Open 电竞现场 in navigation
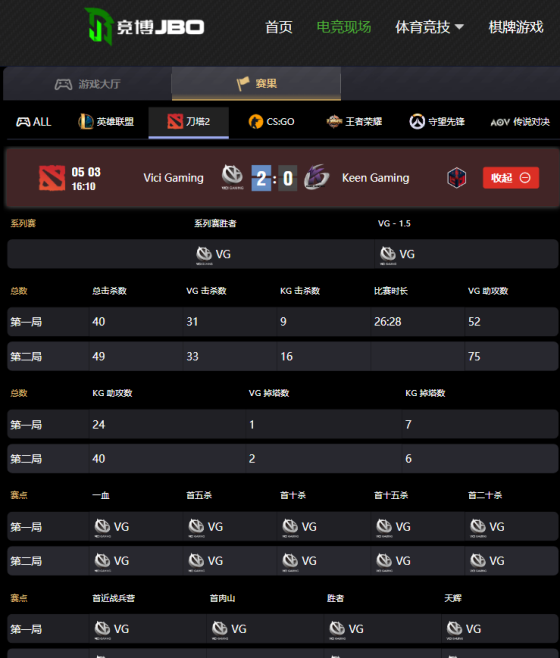Viewport: 560px width, 658px height. [x=343, y=27]
